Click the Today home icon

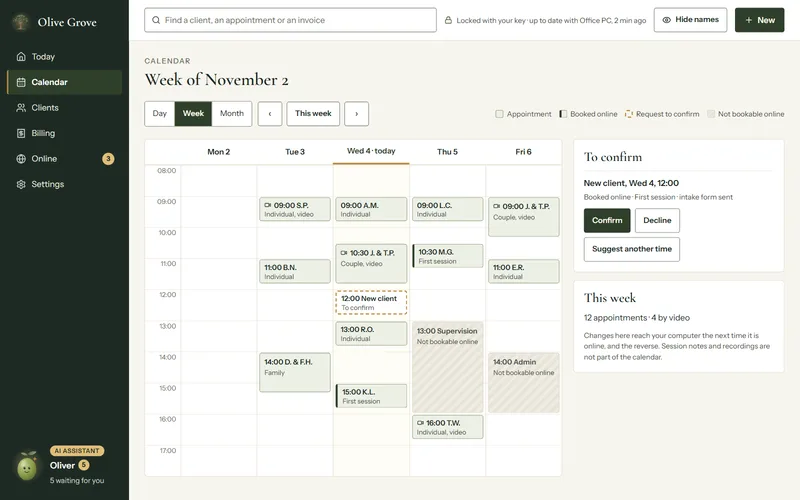point(21,57)
